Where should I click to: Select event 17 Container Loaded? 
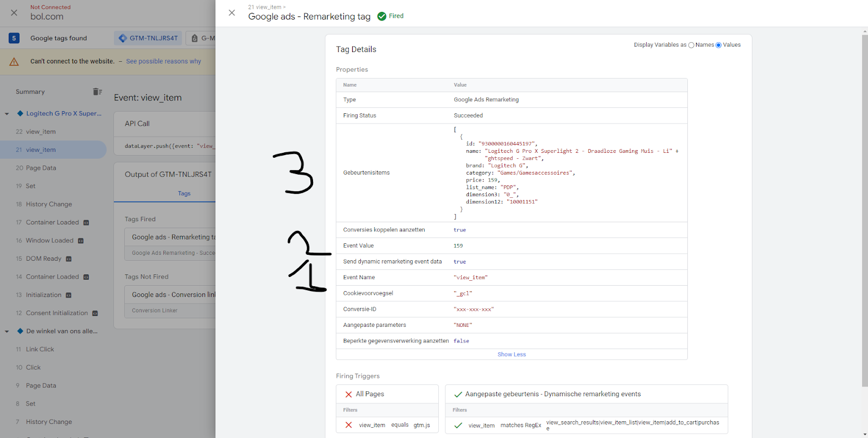53,222
